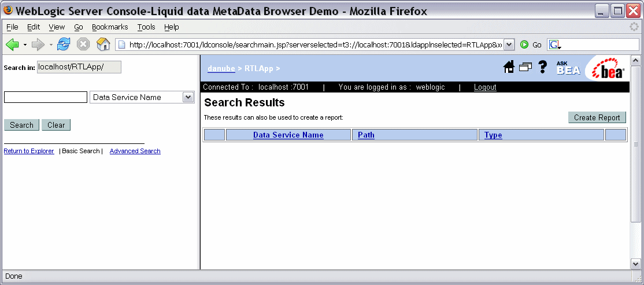Open help via the question mark icon

point(543,67)
